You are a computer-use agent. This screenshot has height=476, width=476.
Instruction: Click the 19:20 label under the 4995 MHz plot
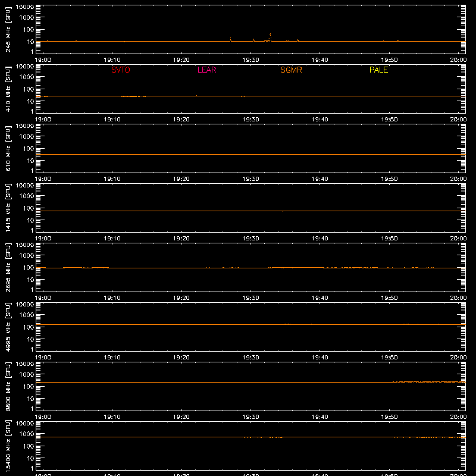181,358
